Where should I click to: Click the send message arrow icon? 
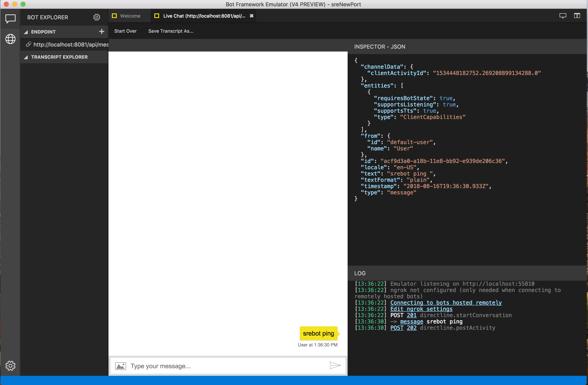pos(335,365)
